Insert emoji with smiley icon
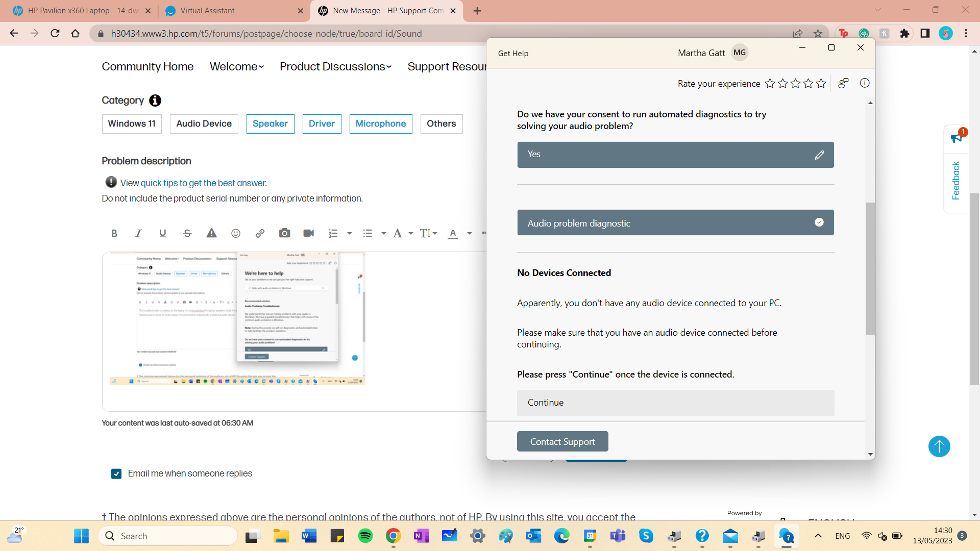 [236, 233]
